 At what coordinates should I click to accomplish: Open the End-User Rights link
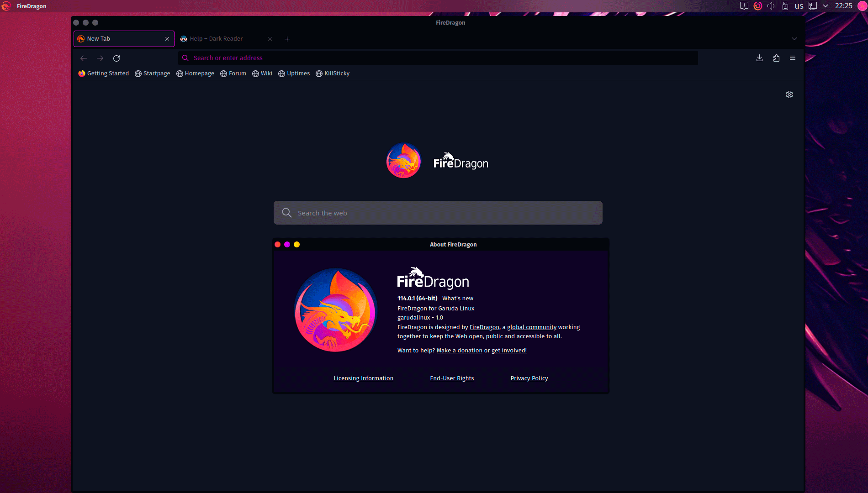(x=452, y=378)
